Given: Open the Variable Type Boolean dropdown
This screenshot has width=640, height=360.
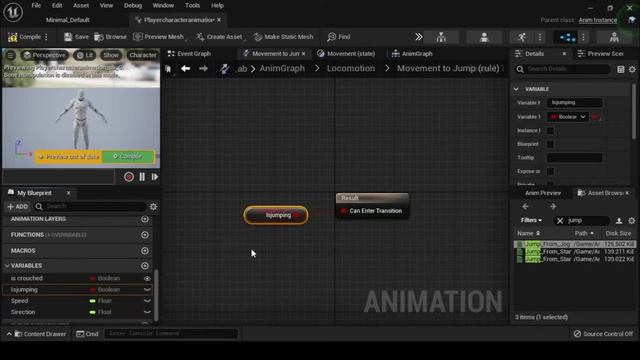Looking at the screenshot, I should point(568,117).
